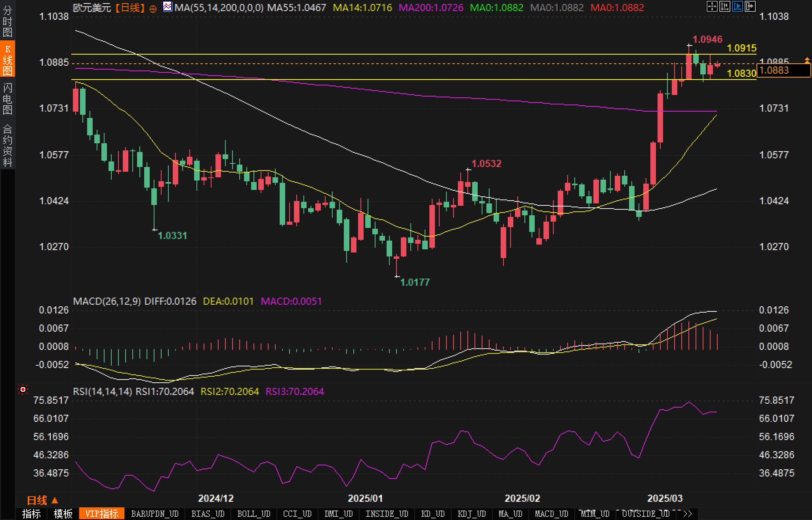Screen dimensions: 812x520
Task: Click the magenta MACD:0.0051 label
Action: click(x=292, y=301)
